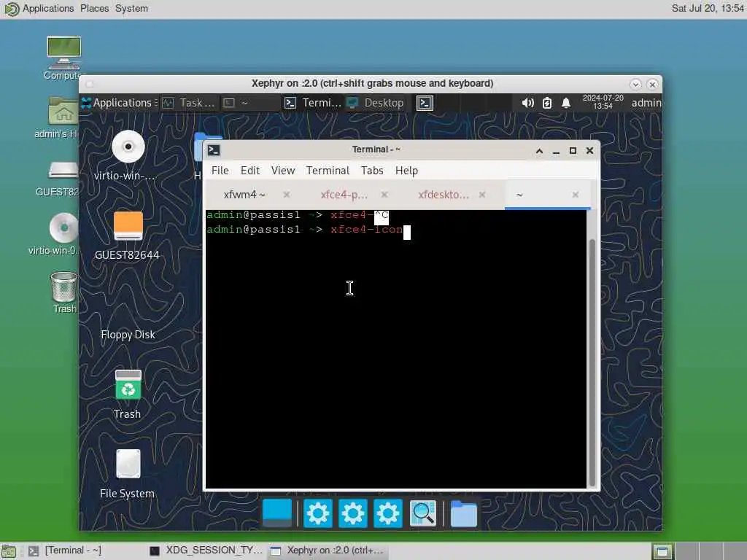Close the active '~' tab
Viewport: 747px width, 560px height.
tap(576, 195)
